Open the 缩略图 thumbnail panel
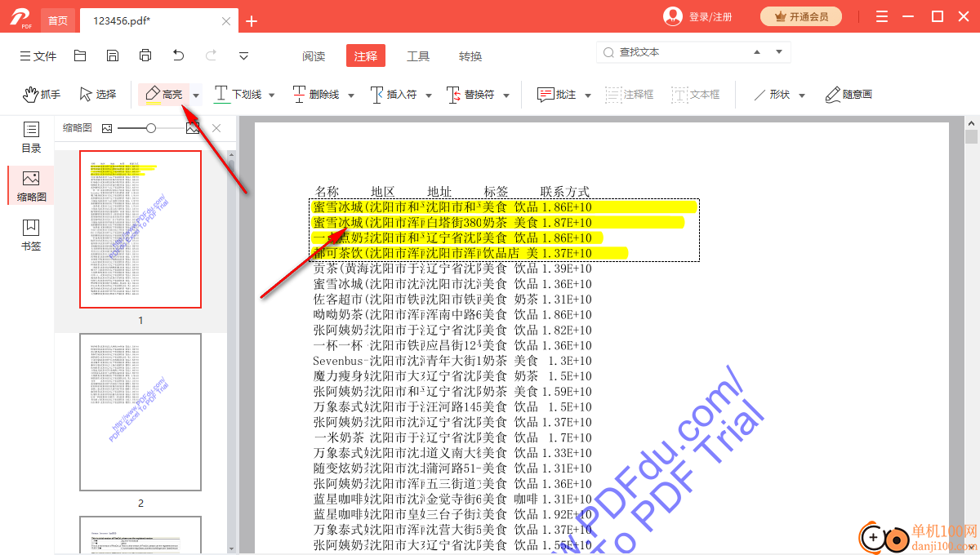Viewport: 980px width, 555px height. point(31,187)
